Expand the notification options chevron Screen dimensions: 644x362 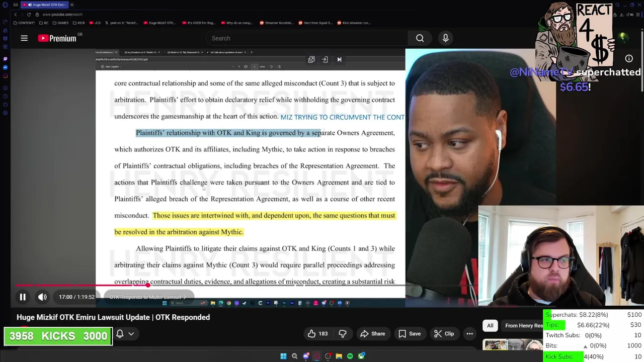(131, 334)
